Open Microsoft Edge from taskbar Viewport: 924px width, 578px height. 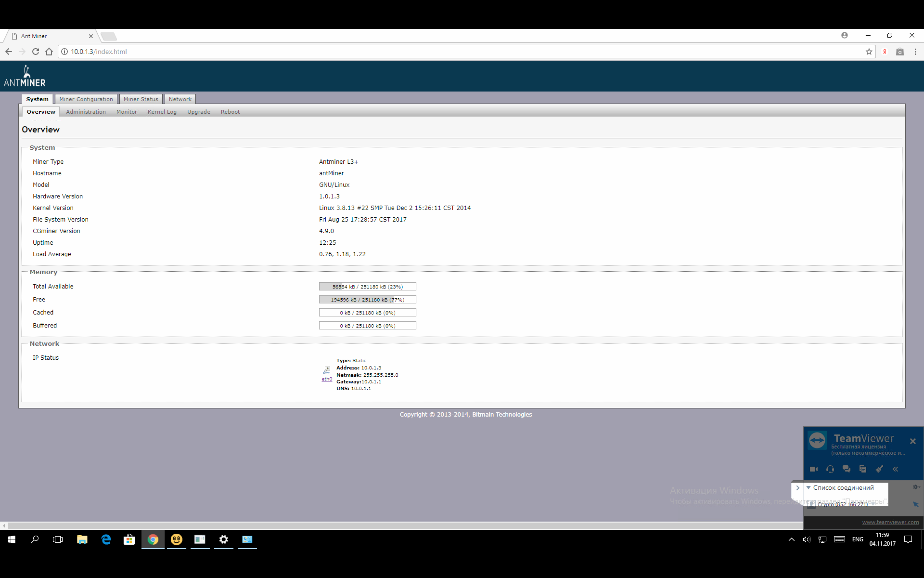pos(106,539)
